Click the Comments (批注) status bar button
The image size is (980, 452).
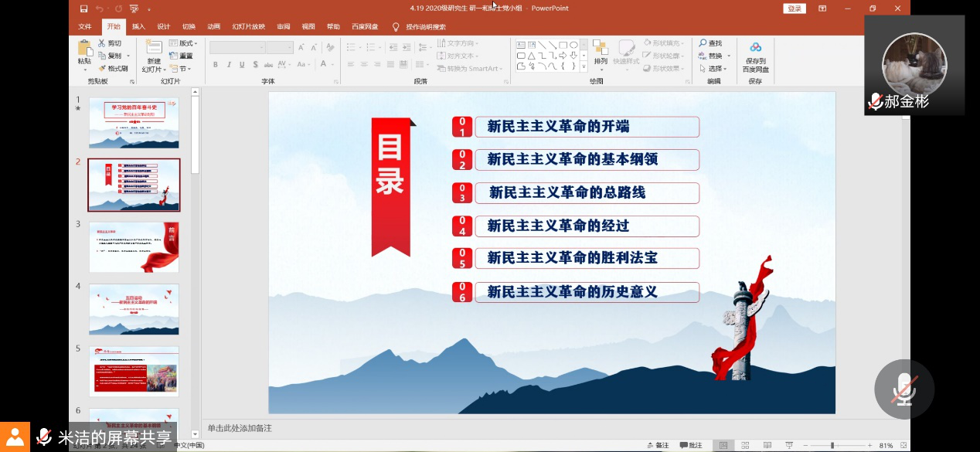click(x=690, y=446)
